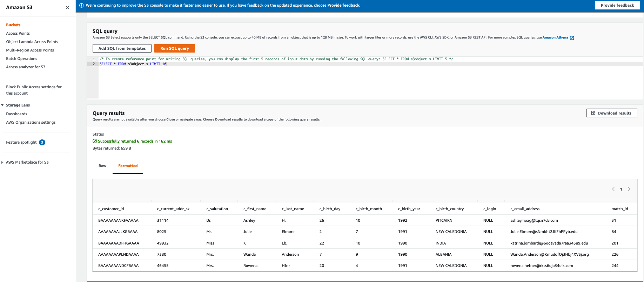Screen dimensions: 644x282
Task: Click the email Julie.Elmore@sNmbht2JKFhPPyb.edu
Action: click(544, 232)
